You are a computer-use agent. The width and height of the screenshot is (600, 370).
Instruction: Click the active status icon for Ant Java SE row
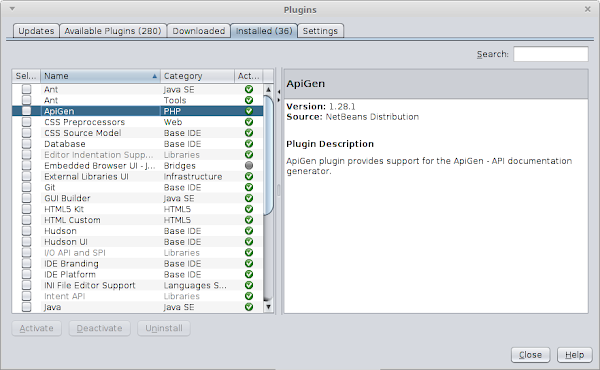(x=249, y=89)
